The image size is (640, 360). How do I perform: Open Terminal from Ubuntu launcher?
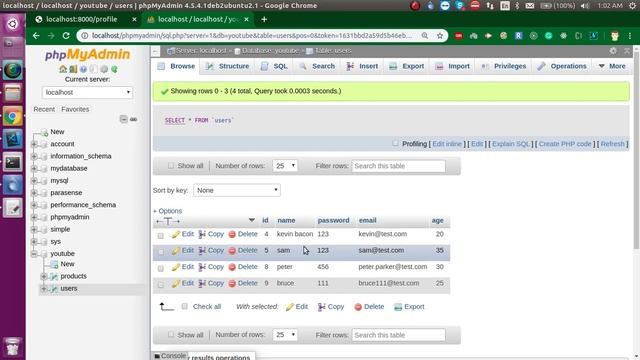pyautogui.click(x=12, y=163)
